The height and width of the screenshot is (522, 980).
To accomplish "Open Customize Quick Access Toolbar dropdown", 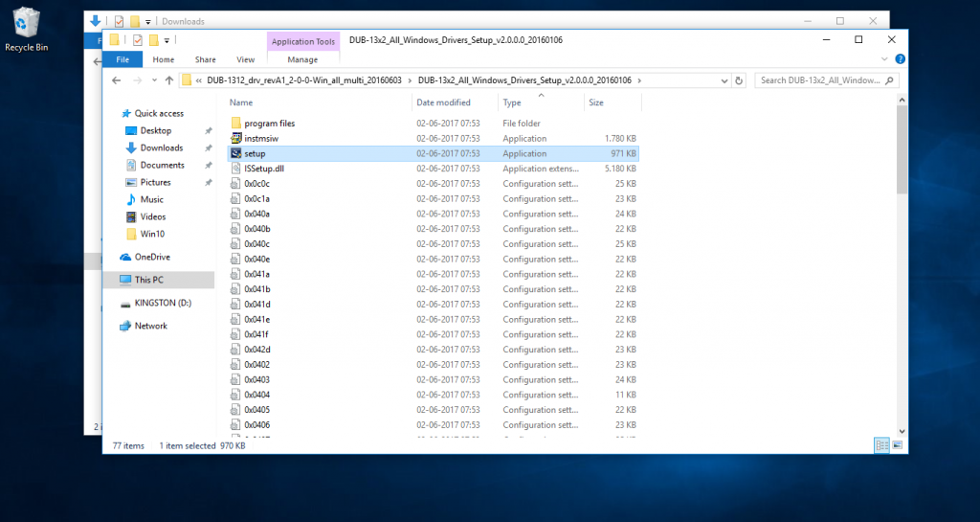I will 167,40.
